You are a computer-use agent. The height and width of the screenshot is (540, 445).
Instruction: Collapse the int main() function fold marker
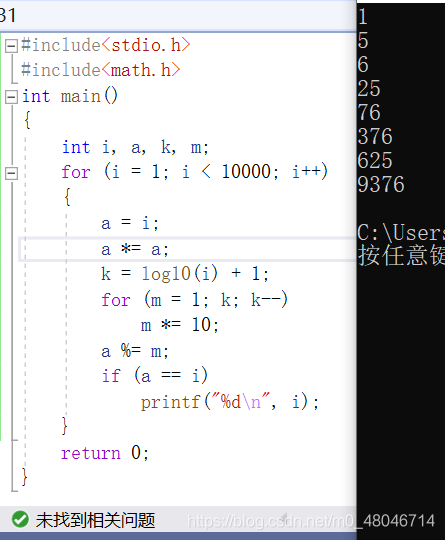(x=11, y=97)
